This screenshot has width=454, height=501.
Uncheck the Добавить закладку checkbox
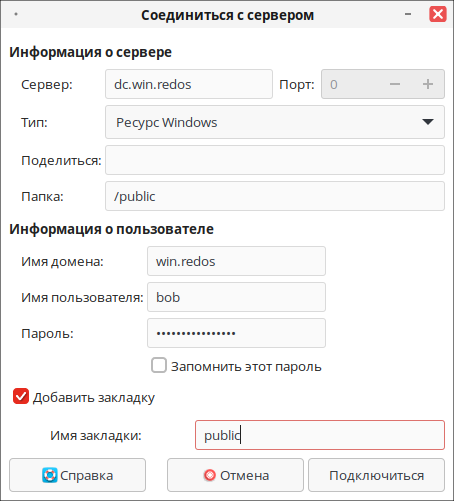tap(21, 396)
